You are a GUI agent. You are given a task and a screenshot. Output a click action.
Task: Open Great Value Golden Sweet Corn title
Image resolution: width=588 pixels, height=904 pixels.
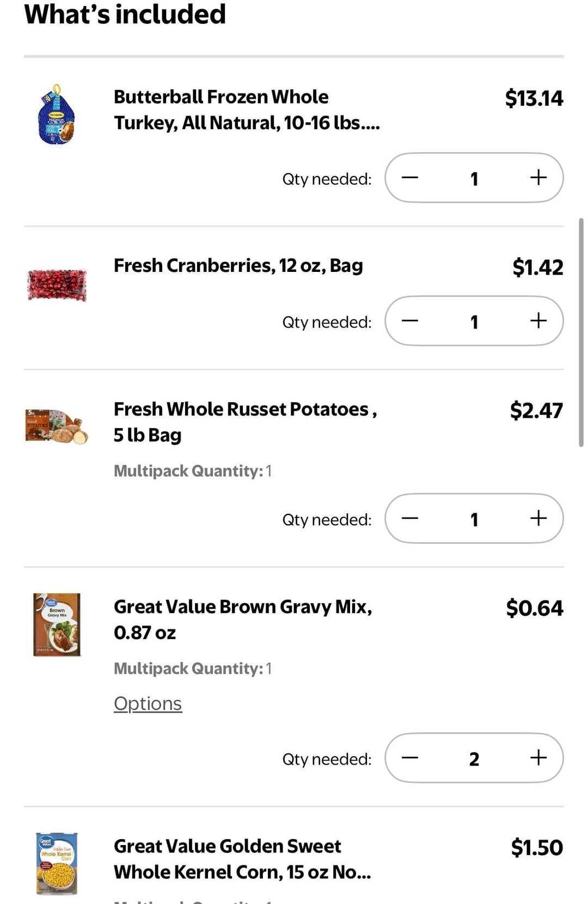[x=242, y=859]
